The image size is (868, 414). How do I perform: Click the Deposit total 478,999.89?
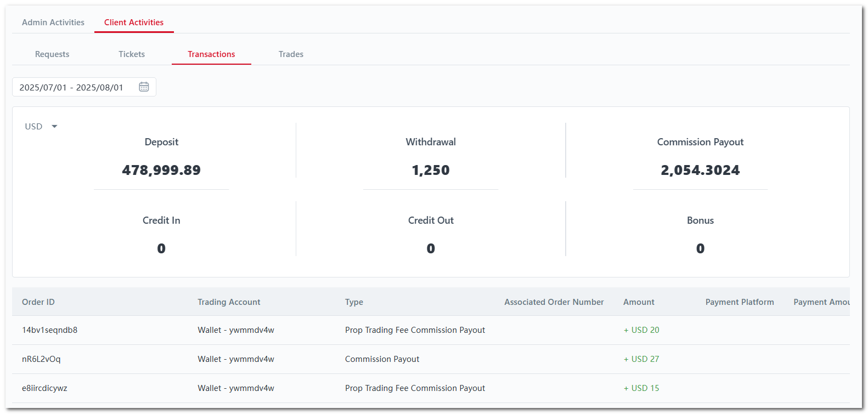(x=161, y=171)
